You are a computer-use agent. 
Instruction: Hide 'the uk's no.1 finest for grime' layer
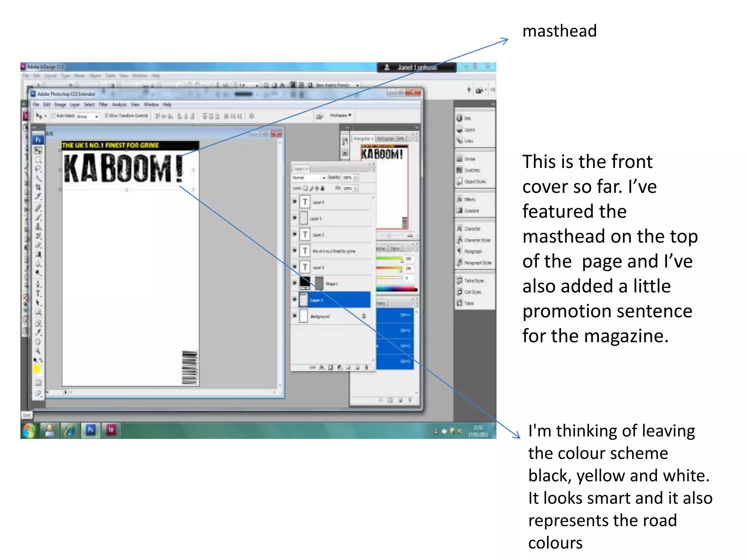295,250
